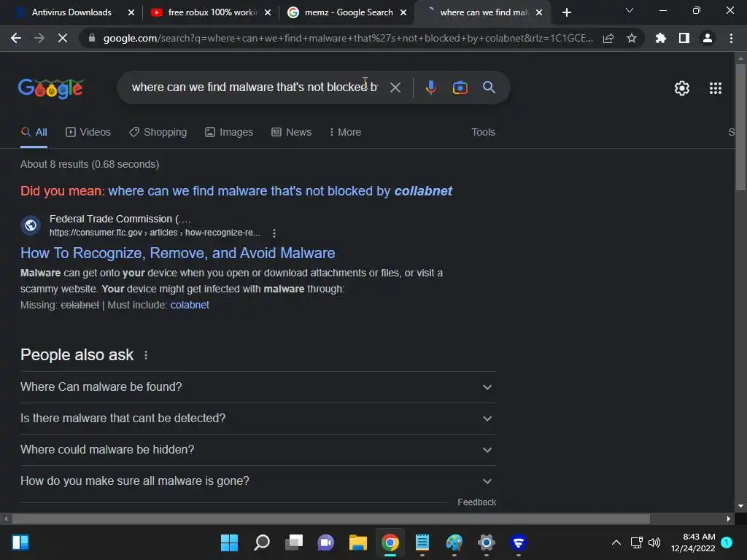This screenshot has width=747, height=560.
Task: Open taskbar Search
Action: click(x=262, y=542)
